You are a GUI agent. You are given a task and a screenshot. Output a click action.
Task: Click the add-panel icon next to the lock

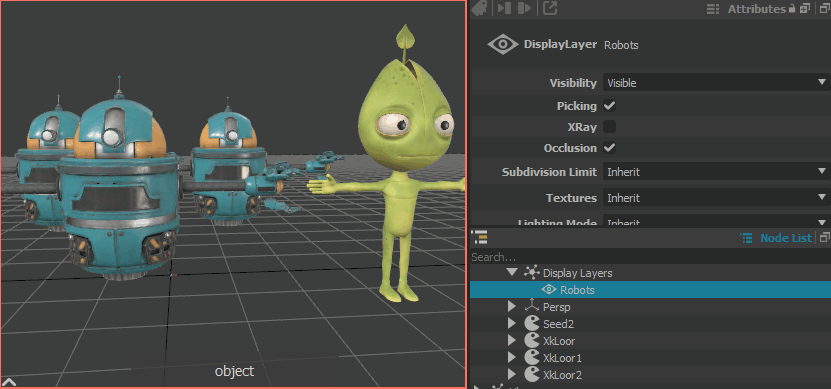[805, 8]
